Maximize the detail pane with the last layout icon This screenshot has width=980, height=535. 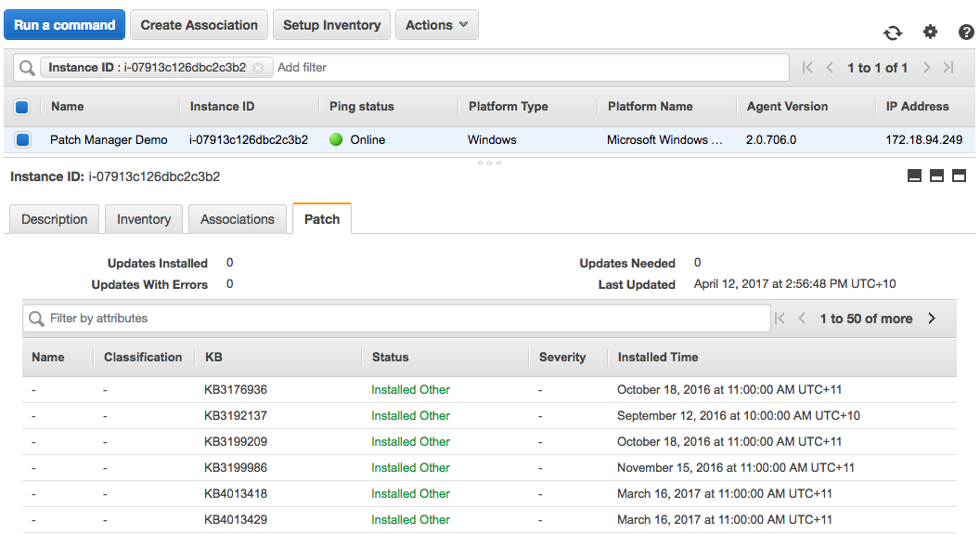959,176
